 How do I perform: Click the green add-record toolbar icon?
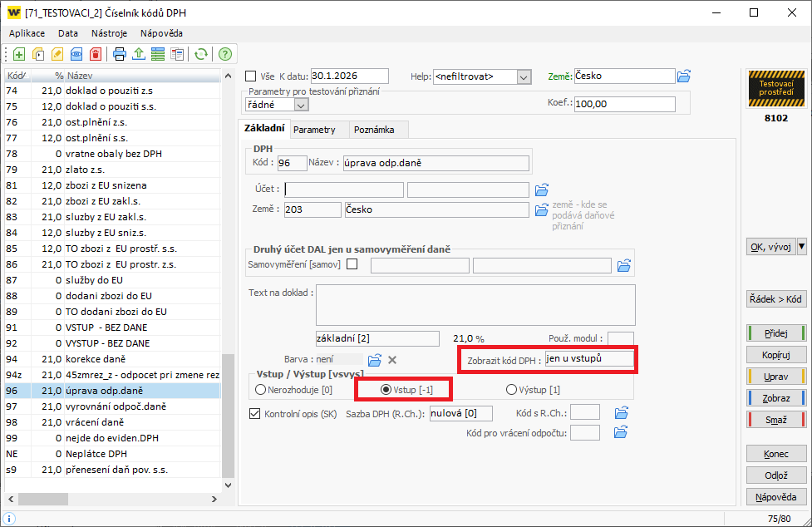point(19,54)
